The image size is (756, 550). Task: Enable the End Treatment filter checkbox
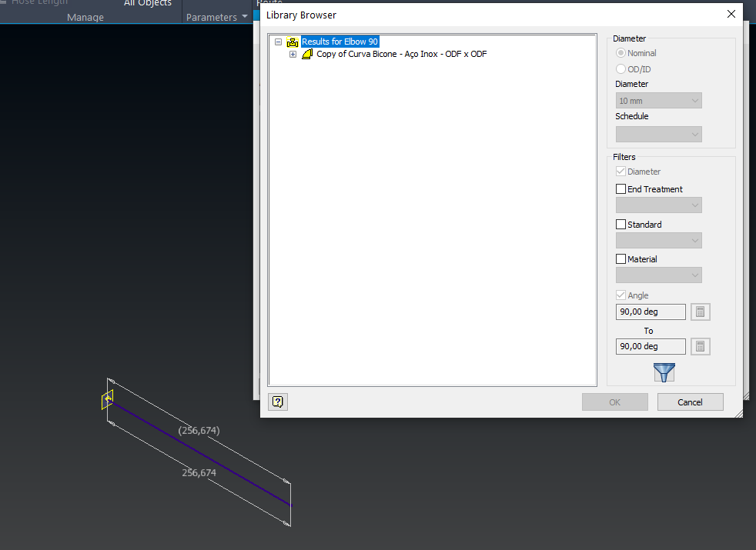click(621, 188)
